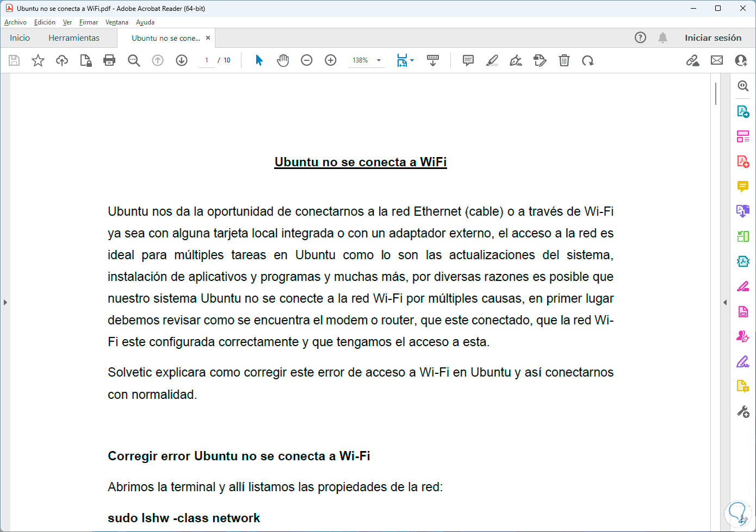Open Export PDF tool in right panel

pyautogui.click(x=743, y=111)
